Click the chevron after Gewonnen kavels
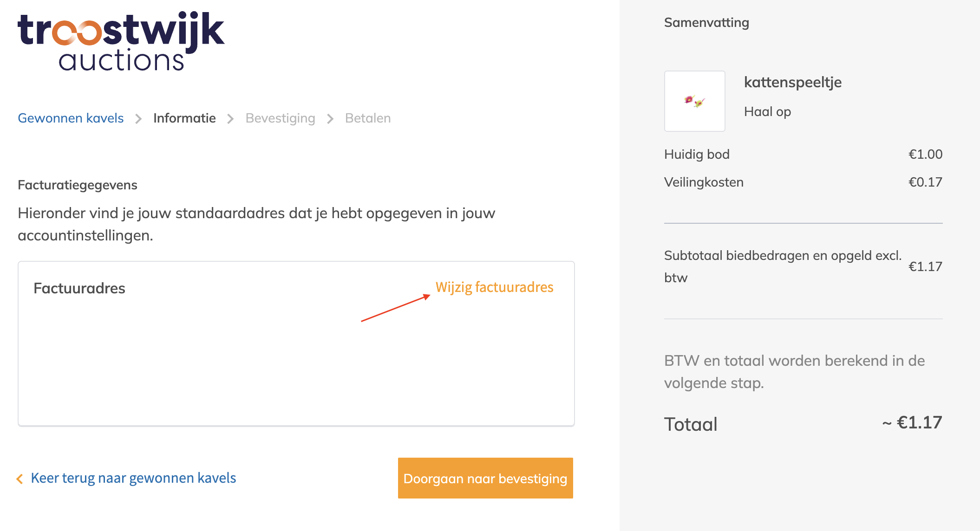This screenshot has width=980, height=531. [x=138, y=119]
